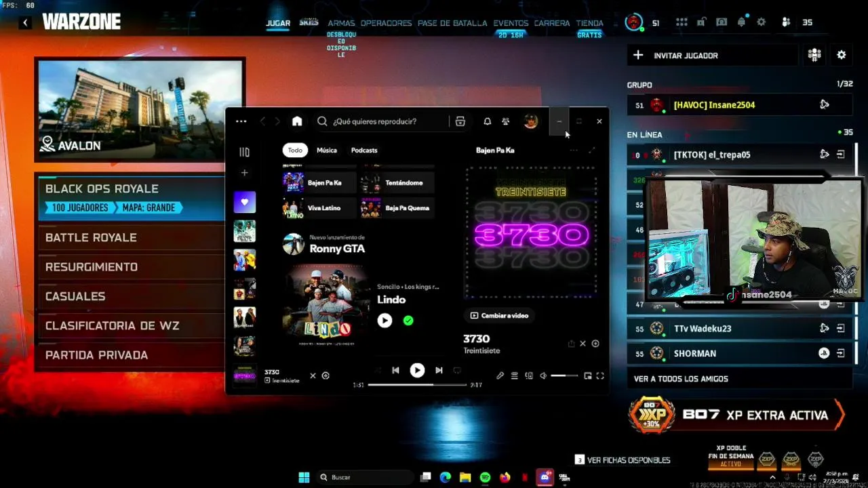Toggle shuffle in player bar
This screenshot has width=868, height=488.
(377, 370)
